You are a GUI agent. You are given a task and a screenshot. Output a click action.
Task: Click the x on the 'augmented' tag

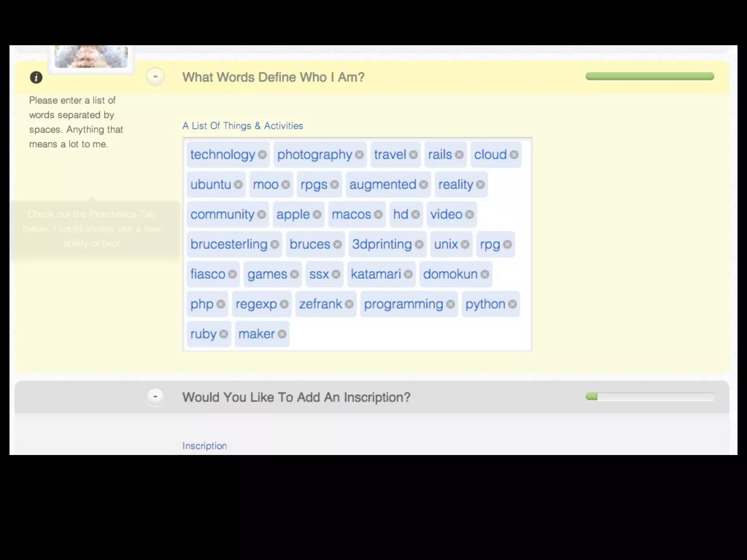pyautogui.click(x=423, y=184)
